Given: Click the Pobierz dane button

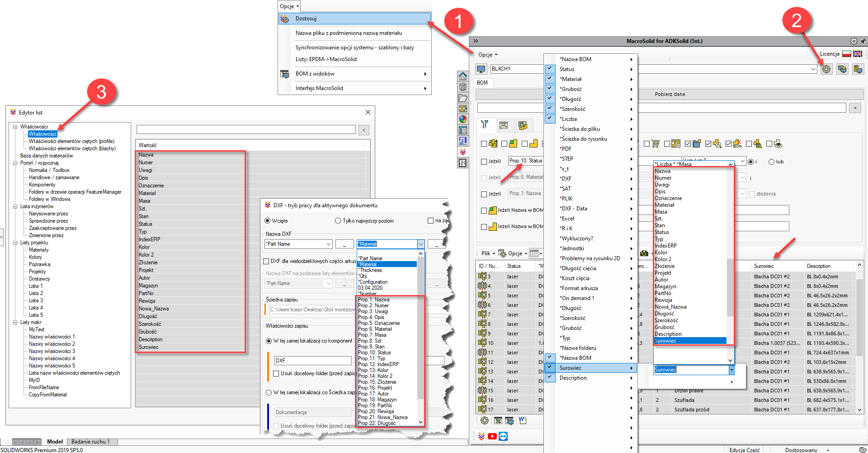Looking at the screenshot, I should [x=670, y=94].
